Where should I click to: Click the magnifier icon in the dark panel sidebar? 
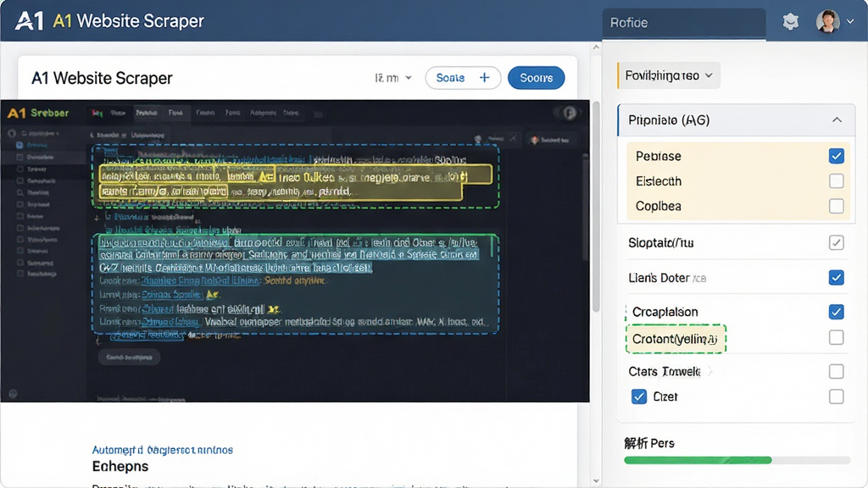(x=20, y=192)
